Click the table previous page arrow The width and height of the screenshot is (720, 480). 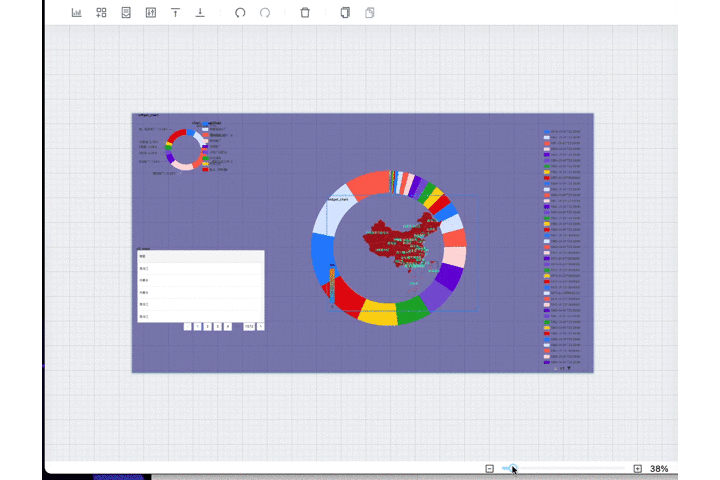pos(187,327)
